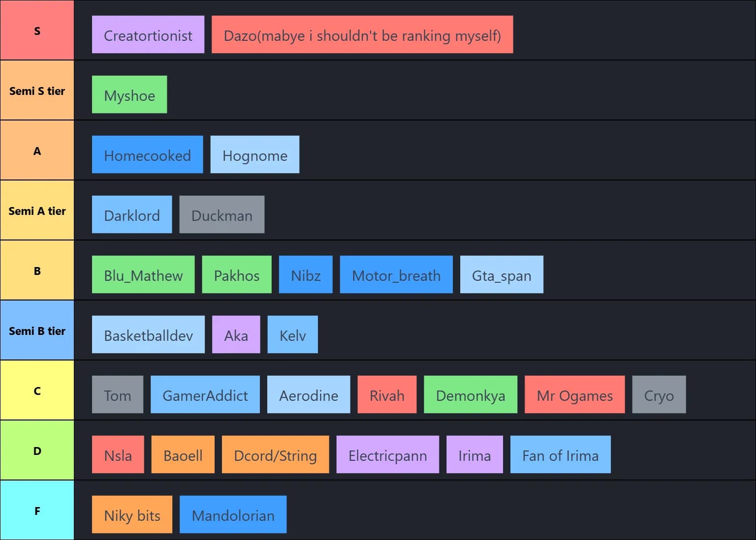This screenshot has width=756, height=540.
Task: Select the Basketballdev item
Action: pyautogui.click(x=148, y=335)
